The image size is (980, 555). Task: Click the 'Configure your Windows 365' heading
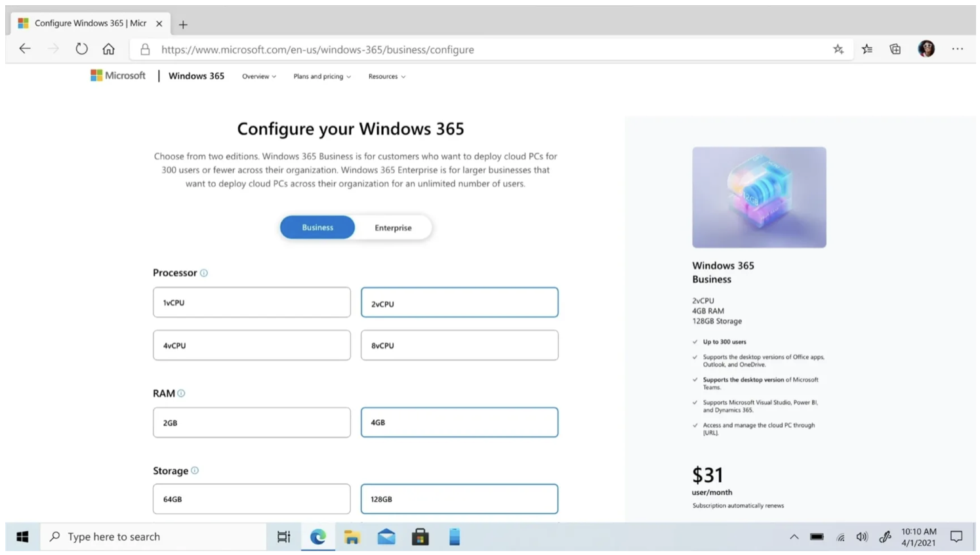click(x=350, y=129)
